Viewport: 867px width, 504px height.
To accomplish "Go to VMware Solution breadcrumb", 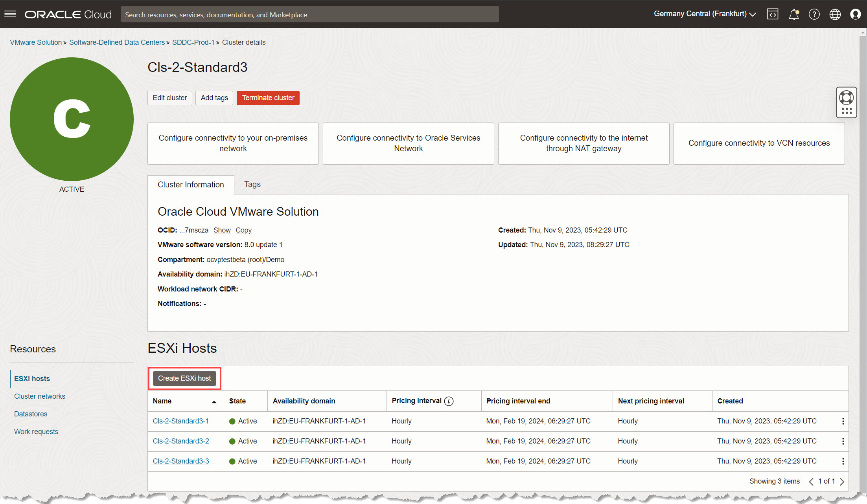I will click(x=36, y=42).
